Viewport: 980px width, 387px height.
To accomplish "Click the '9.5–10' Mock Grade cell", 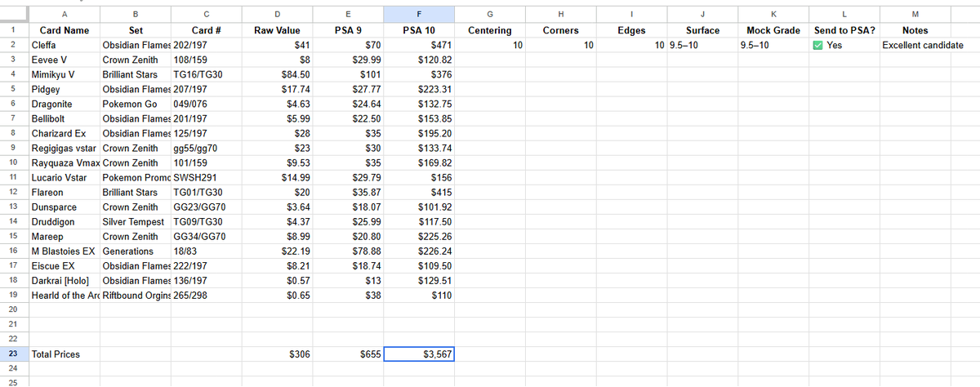I will [773, 46].
